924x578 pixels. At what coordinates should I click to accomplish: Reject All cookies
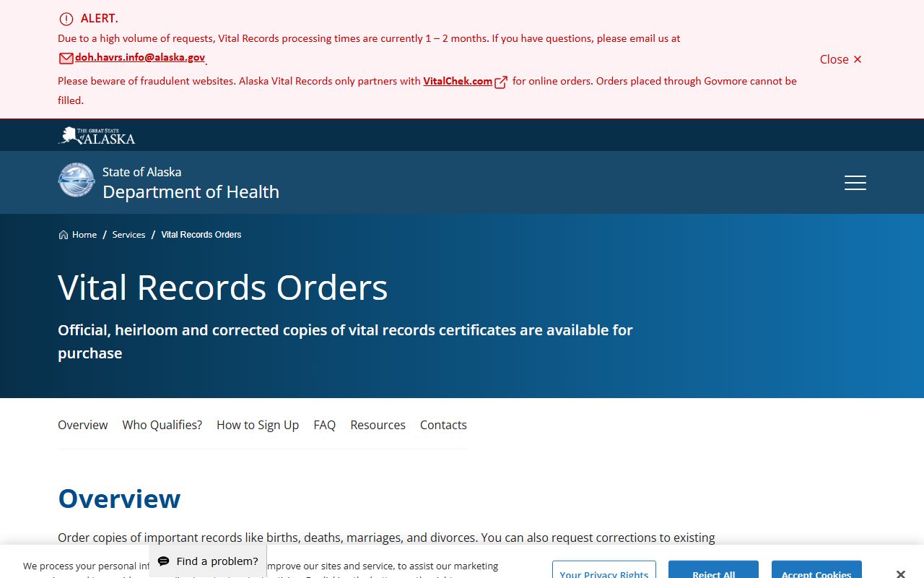click(x=713, y=570)
